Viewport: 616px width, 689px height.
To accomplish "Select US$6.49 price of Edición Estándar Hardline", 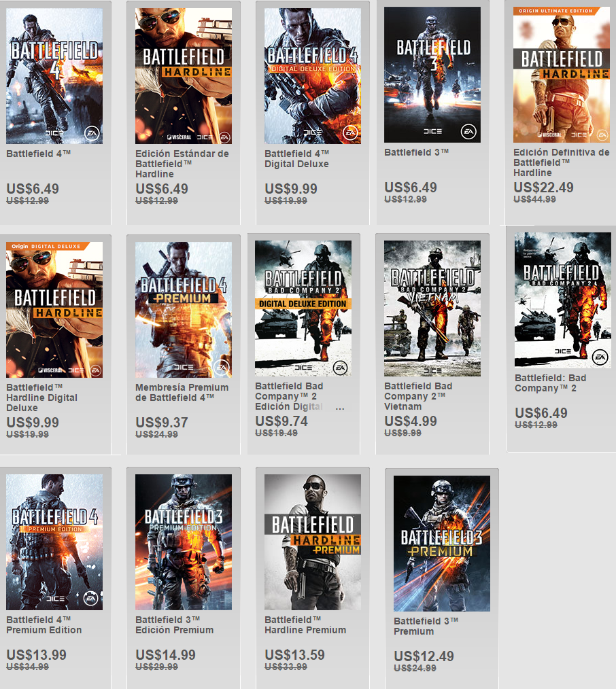I will 162,189.
